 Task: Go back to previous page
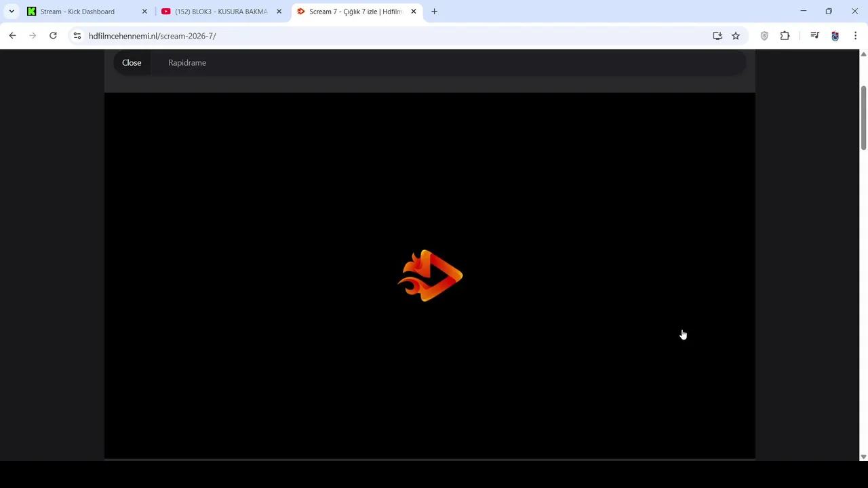[x=12, y=36]
